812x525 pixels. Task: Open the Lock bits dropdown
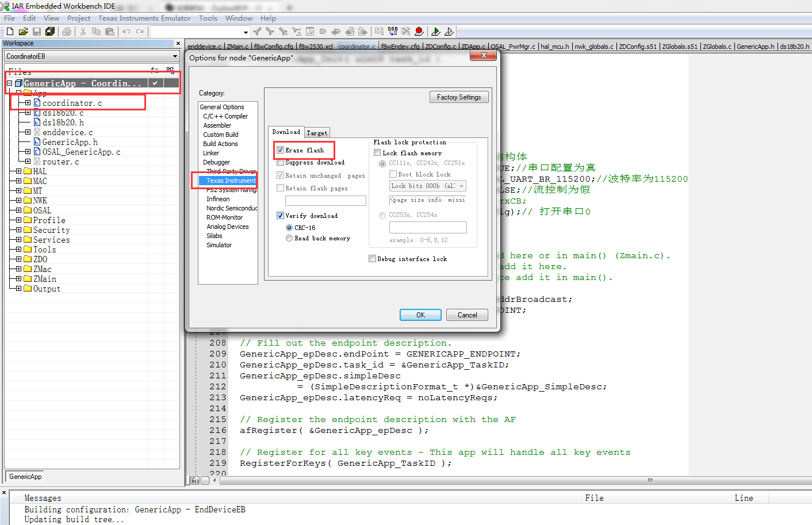[x=461, y=186]
